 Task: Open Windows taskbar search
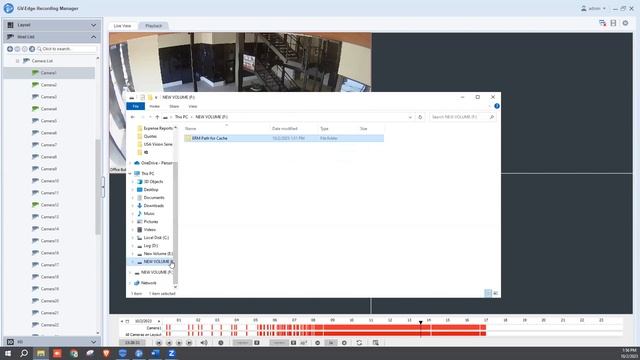[24, 353]
